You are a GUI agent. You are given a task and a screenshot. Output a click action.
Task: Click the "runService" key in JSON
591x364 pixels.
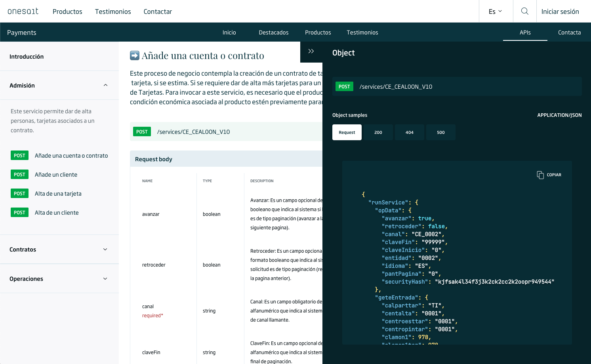click(x=388, y=202)
